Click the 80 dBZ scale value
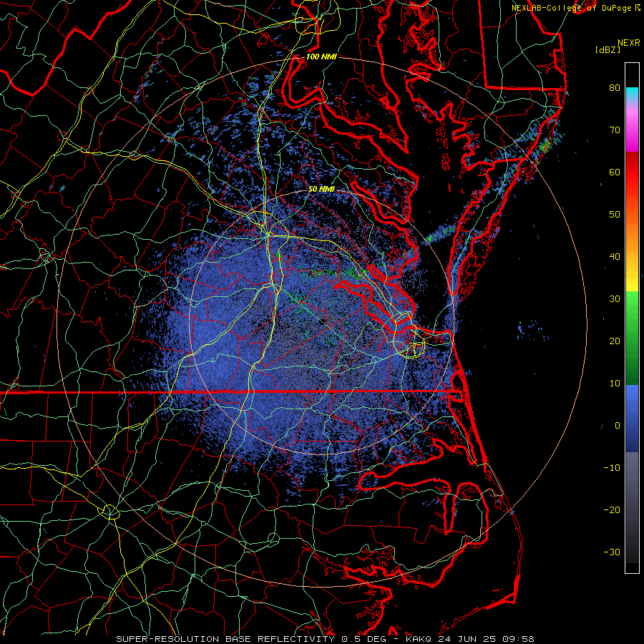Viewport: 644px width, 644px height. pyautogui.click(x=615, y=87)
